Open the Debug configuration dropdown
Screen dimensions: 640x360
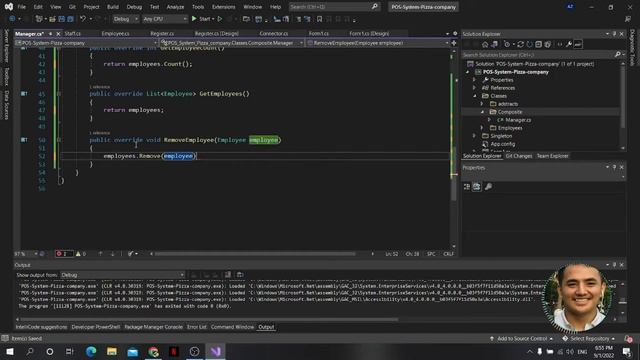[x=125, y=19]
